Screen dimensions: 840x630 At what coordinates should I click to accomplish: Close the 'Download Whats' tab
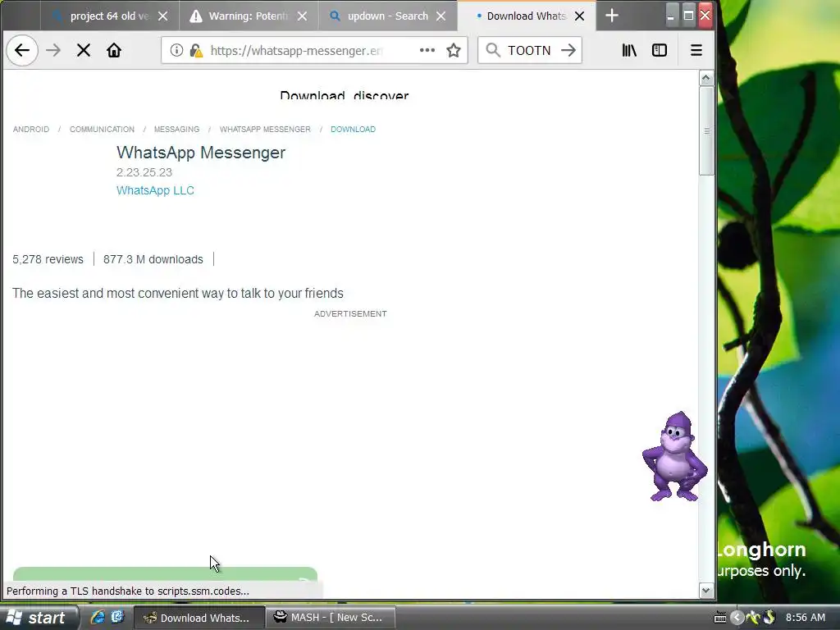coord(580,16)
